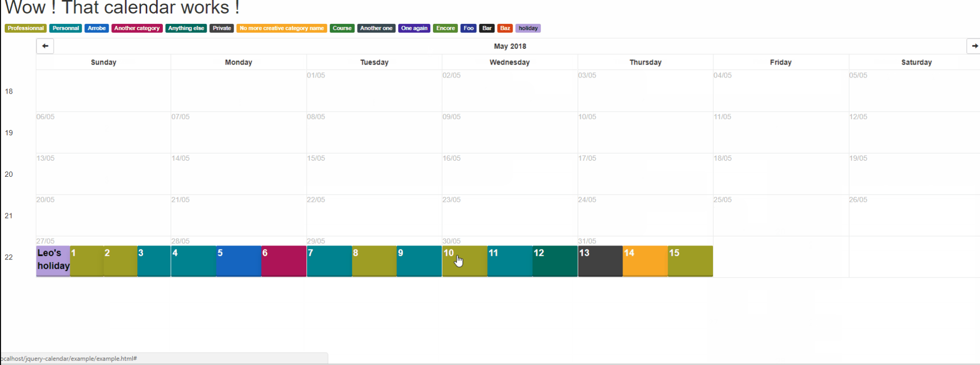Select the holiday category tag
This screenshot has height=365, width=980.
point(528,29)
